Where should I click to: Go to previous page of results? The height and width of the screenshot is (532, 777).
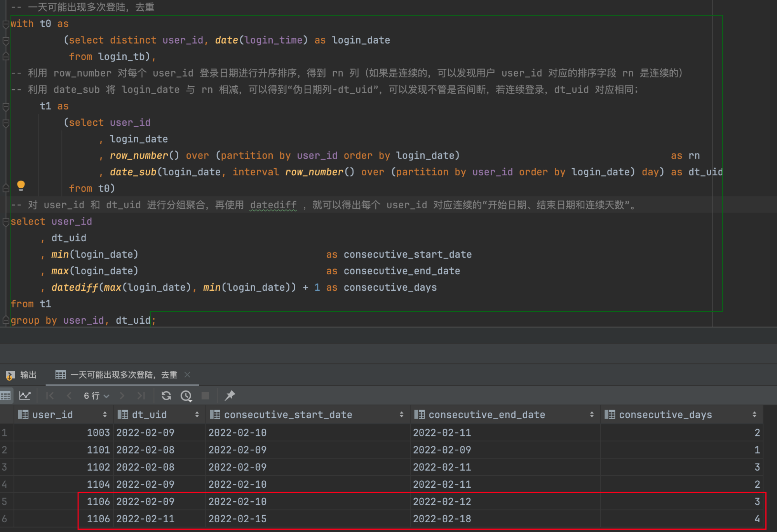[69, 396]
